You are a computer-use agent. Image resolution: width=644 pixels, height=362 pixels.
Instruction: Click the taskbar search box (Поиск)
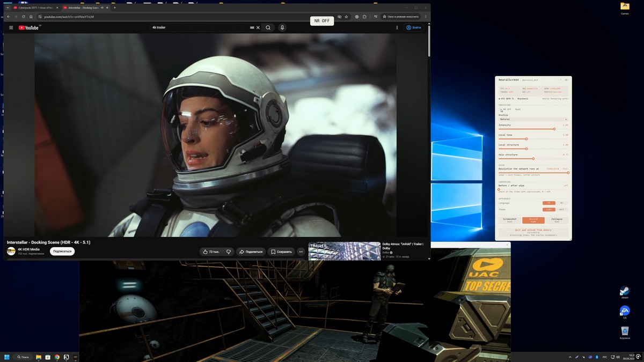click(x=23, y=357)
